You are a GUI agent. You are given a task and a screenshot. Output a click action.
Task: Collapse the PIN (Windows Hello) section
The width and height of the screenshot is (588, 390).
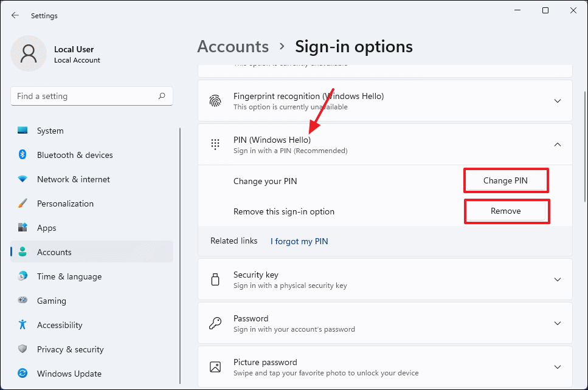558,144
